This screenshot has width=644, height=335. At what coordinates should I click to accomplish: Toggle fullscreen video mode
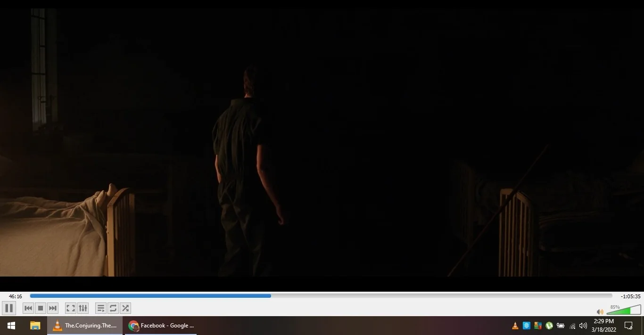tap(71, 309)
